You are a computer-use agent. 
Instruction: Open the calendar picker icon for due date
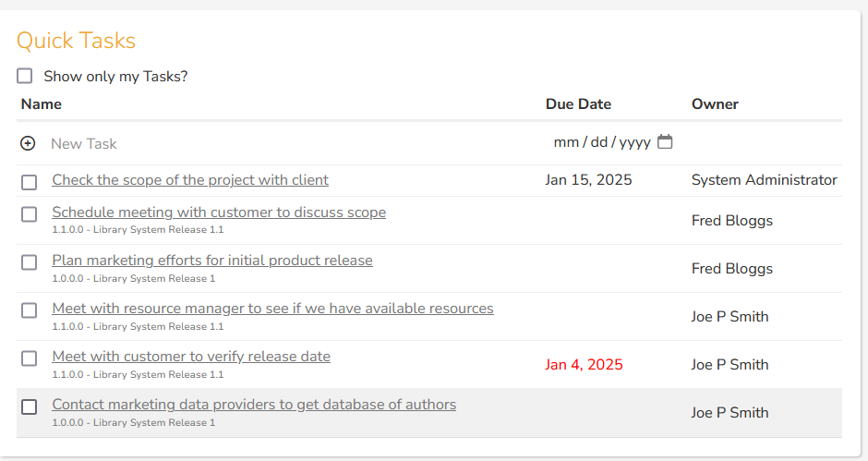point(665,142)
